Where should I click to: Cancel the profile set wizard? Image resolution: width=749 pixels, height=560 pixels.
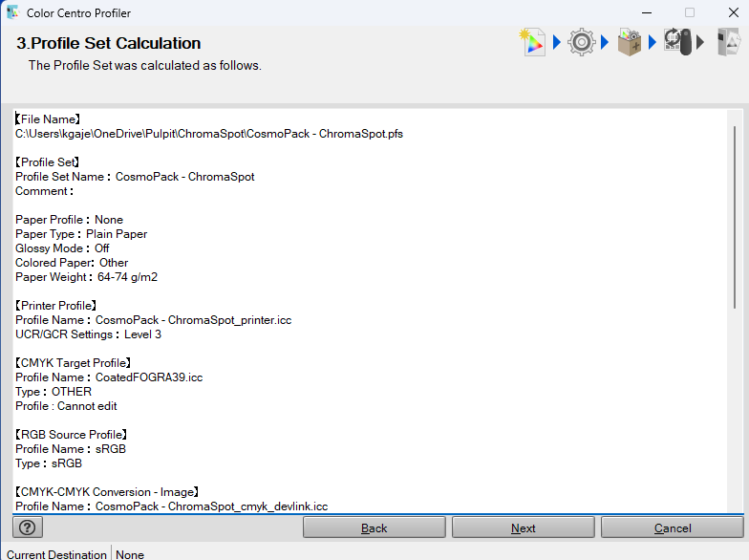click(x=673, y=528)
